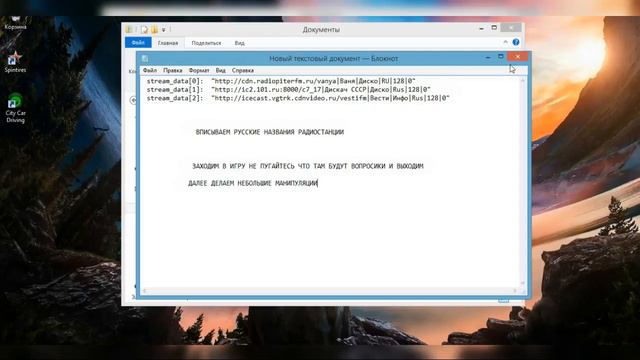Minimize the Notepad window
640x360 pixels.
[x=488, y=58]
